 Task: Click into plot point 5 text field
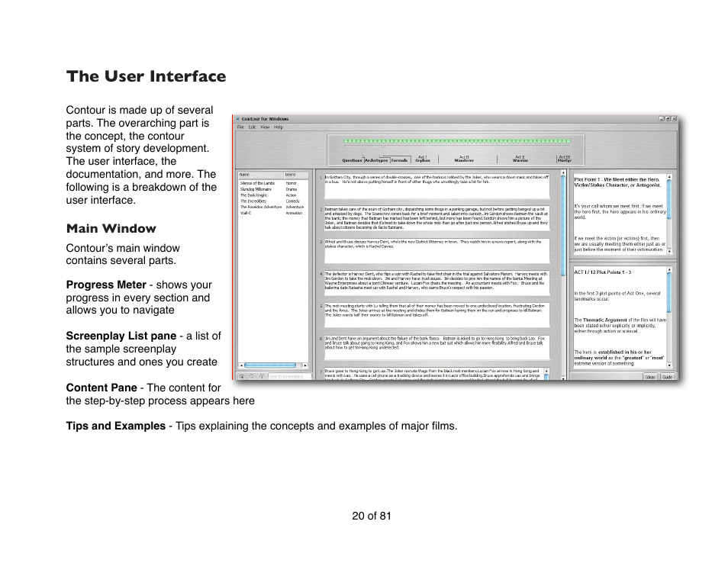(437, 316)
